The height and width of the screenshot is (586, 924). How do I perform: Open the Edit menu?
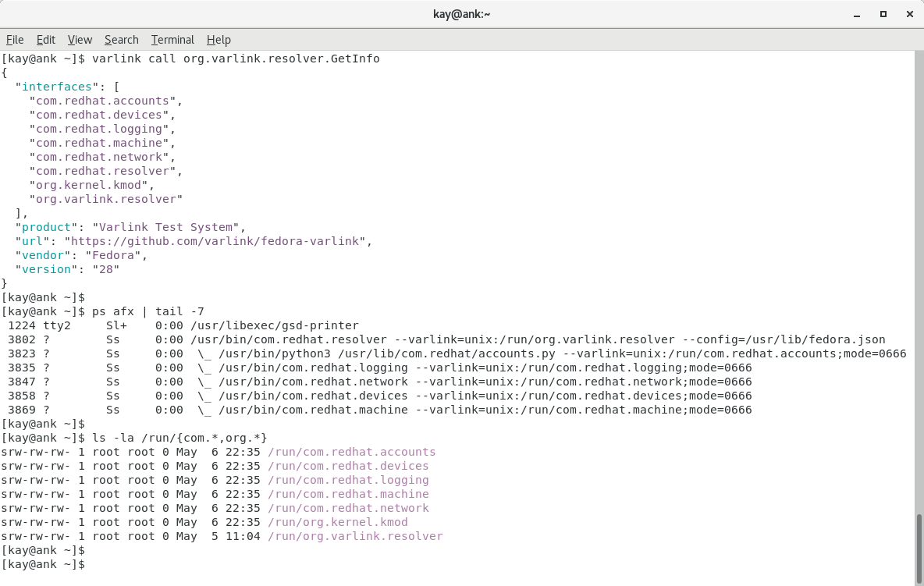45,40
